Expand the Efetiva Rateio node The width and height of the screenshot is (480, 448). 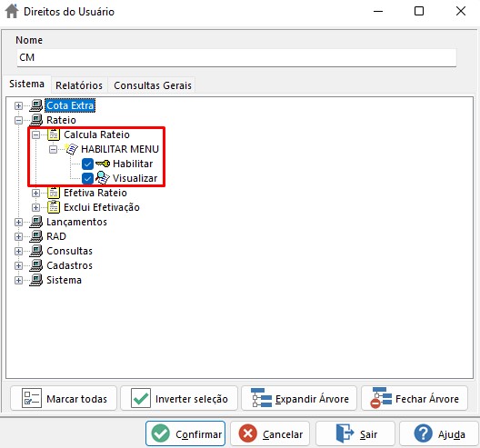pyautogui.click(x=35, y=193)
